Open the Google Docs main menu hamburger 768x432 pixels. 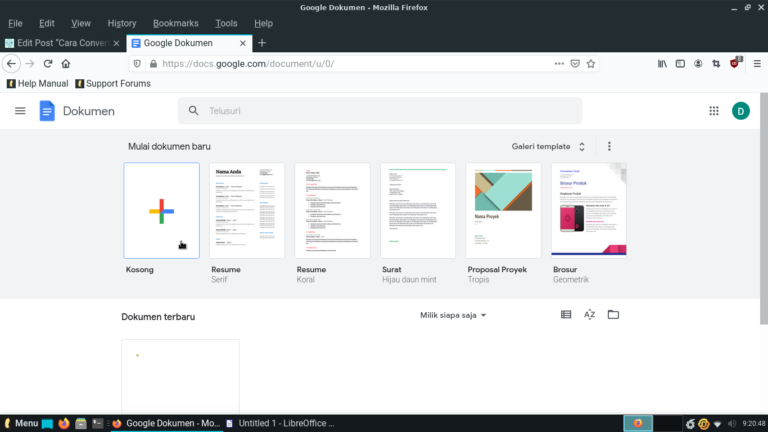pos(20,111)
